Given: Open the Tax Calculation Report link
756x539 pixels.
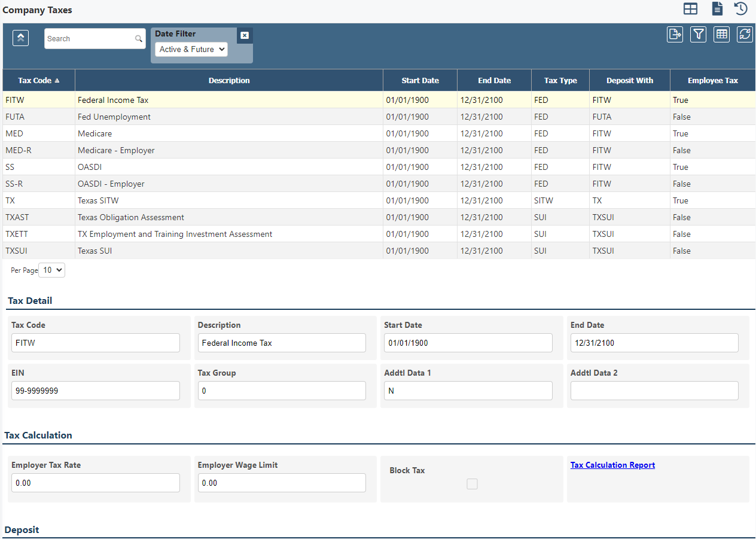Looking at the screenshot, I should 612,465.
